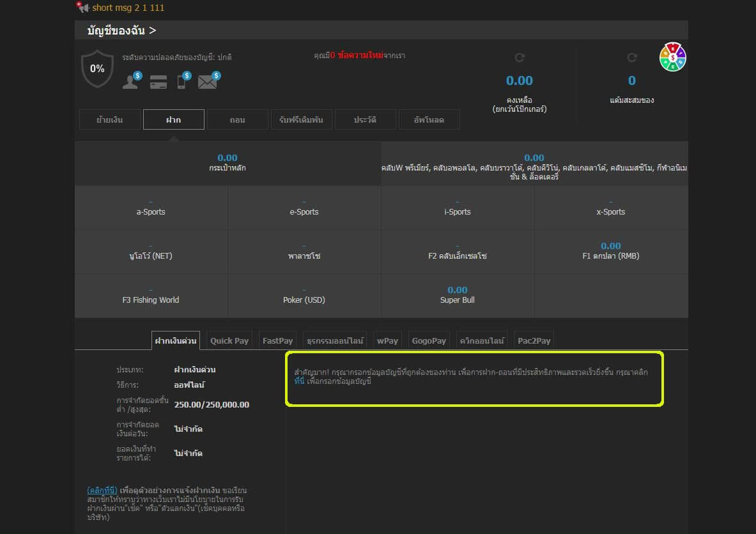
Task: Open the mobile phone verification icon
Action: 183,80
